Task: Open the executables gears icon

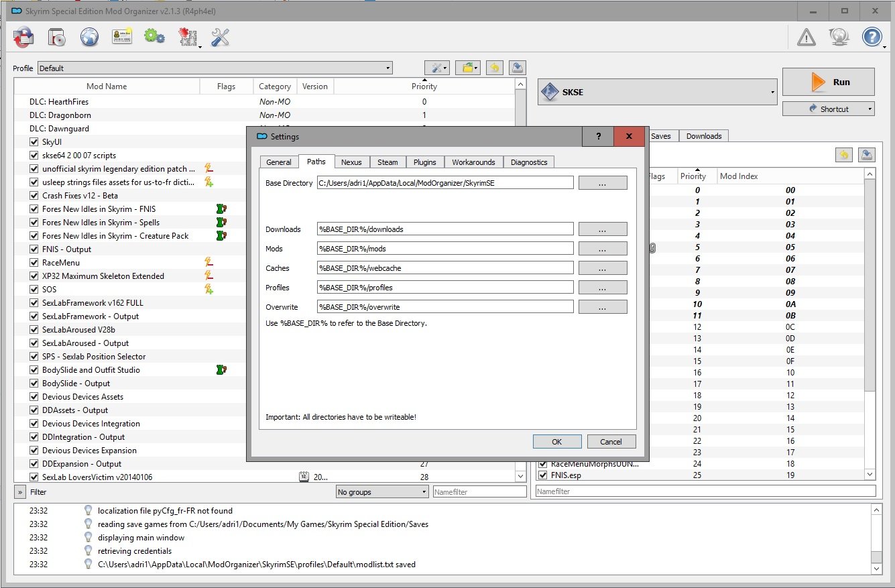Action: 154,37
